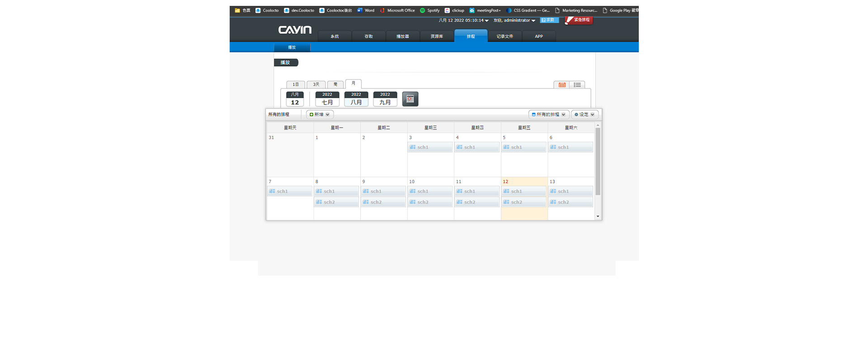The height and width of the screenshot is (344, 868).
Task: Click the 星期天 column header
Action: pyautogui.click(x=290, y=128)
